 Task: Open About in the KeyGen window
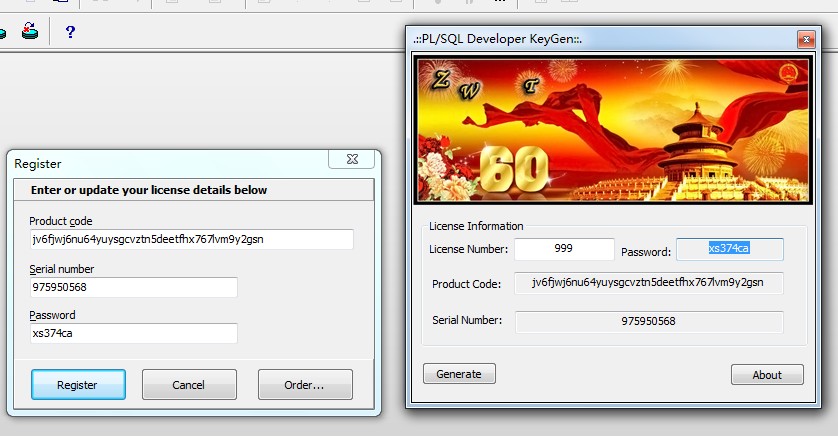click(x=767, y=375)
